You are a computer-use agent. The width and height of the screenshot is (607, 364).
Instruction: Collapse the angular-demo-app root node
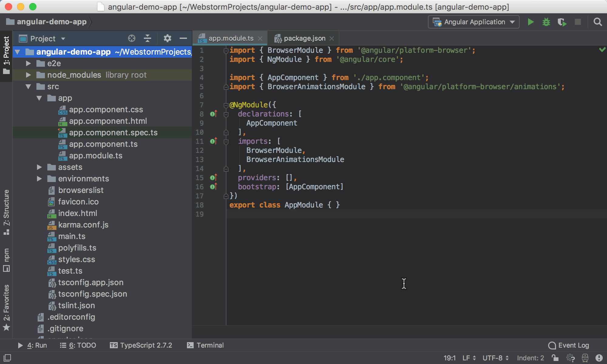click(18, 52)
